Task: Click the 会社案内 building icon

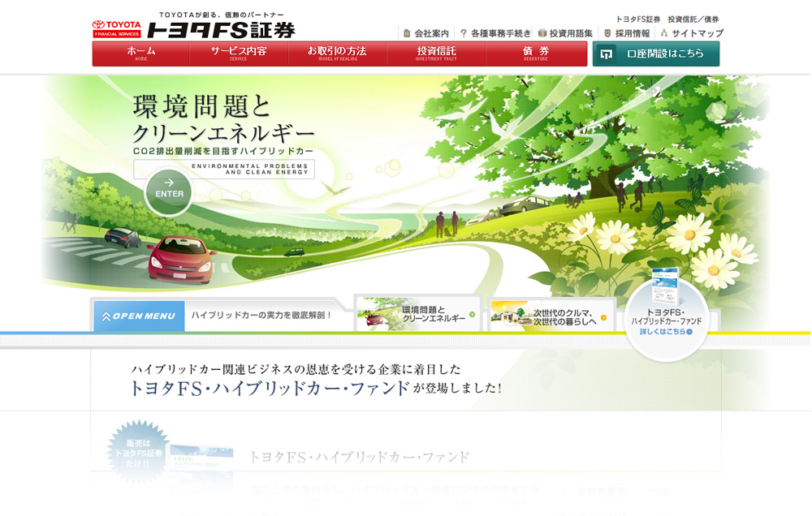Action: click(407, 33)
